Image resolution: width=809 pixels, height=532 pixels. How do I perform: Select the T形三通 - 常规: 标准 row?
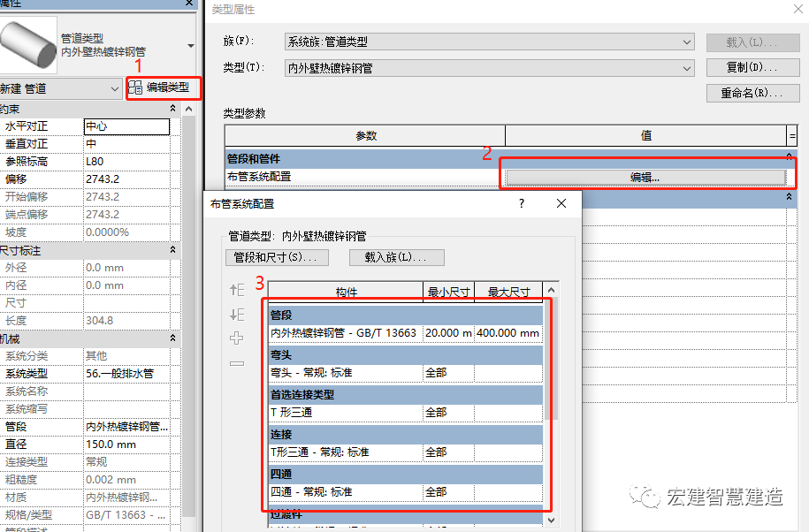click(346, 452)
